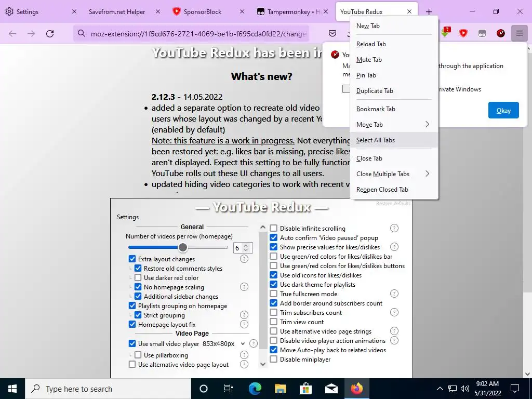The width and height of the screenshot is (532, 399).
Task: Expand the Close Multiple Tabs submenu arrow
Action: (x=427, y=174)
